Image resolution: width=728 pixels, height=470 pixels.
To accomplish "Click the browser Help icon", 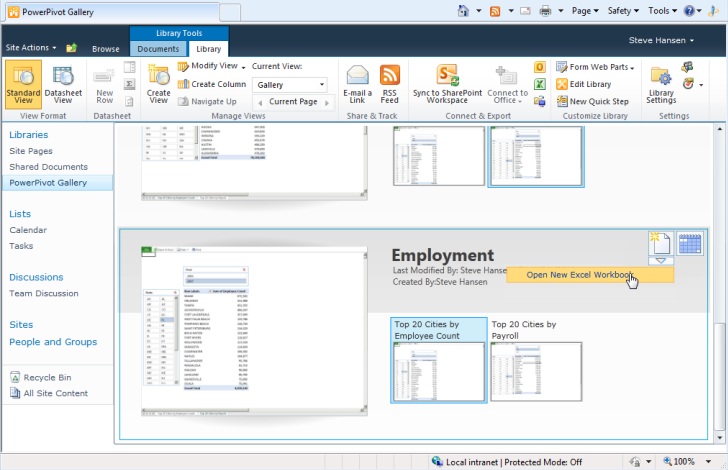I will click(689, 11).
